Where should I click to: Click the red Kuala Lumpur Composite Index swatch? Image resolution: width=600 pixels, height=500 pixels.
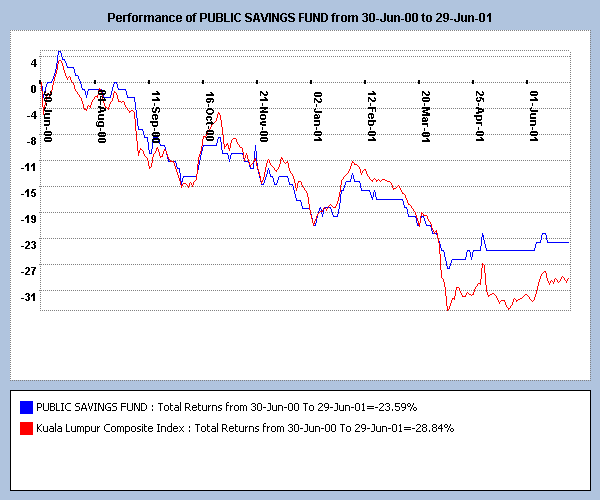26,428
